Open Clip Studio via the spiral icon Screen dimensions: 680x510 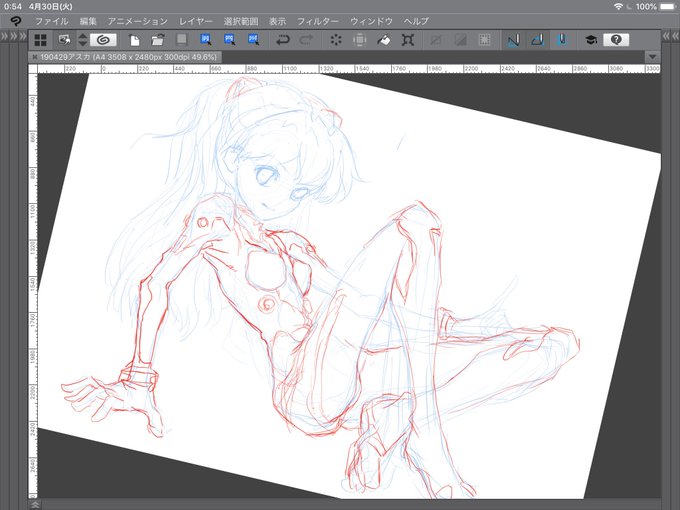[x=103, y=40]
